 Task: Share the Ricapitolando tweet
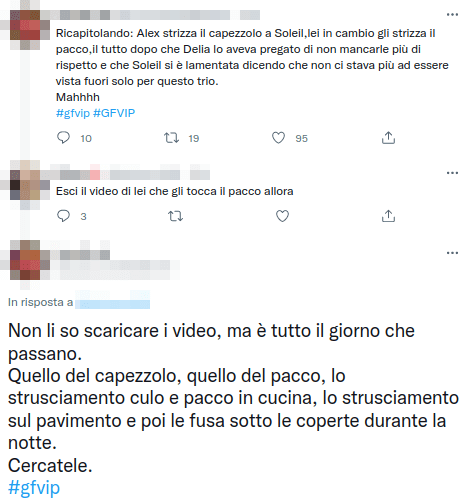(x=388, y=138)
